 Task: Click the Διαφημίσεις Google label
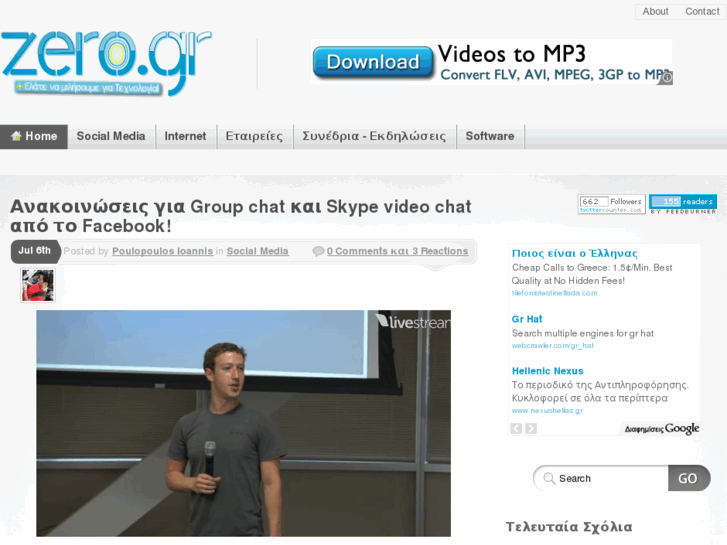(662, 429)
